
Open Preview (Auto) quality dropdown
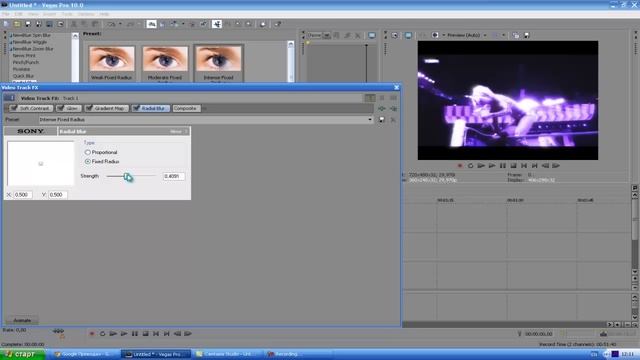485,36
